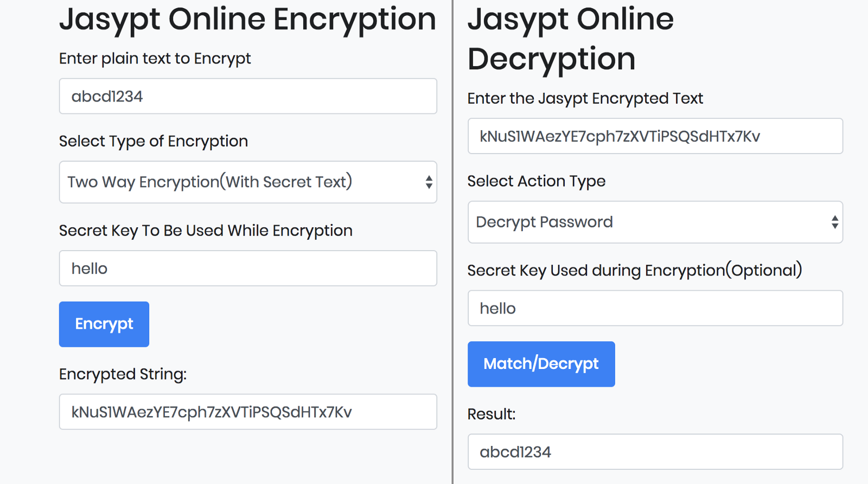Click the 'Enter plain text to Encrypt' label
This screenshot has height=484, width=868.
[x=155, y=59]
